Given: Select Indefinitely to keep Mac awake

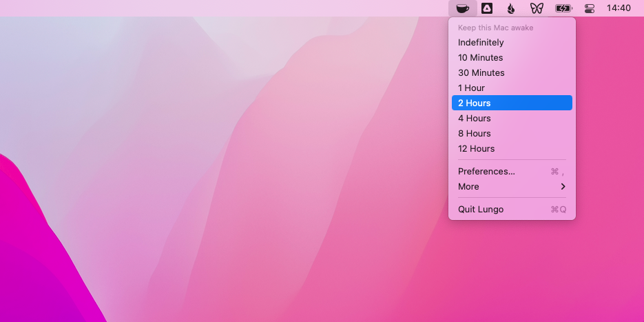Looking at the screenshot, I should pos(512,42).
